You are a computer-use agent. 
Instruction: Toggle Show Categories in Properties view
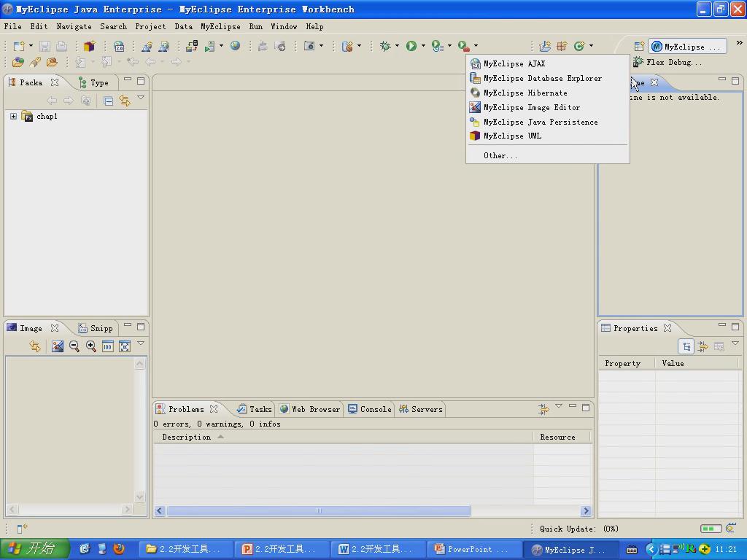coord(686,346)
